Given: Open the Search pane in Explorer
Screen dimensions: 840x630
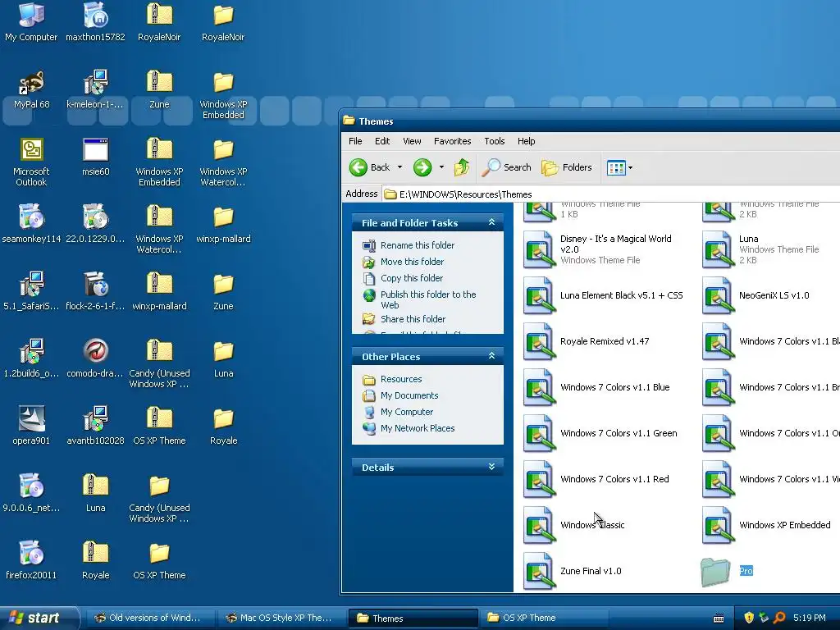Looking at the screenshot, I should tap(506, 167).
